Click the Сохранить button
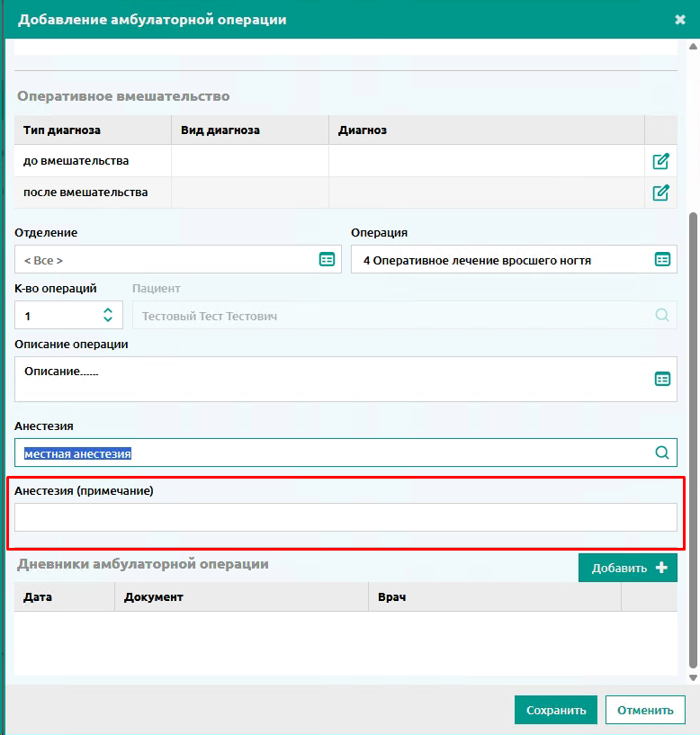This screenshot has height=735, width=700. click(556, 710)
